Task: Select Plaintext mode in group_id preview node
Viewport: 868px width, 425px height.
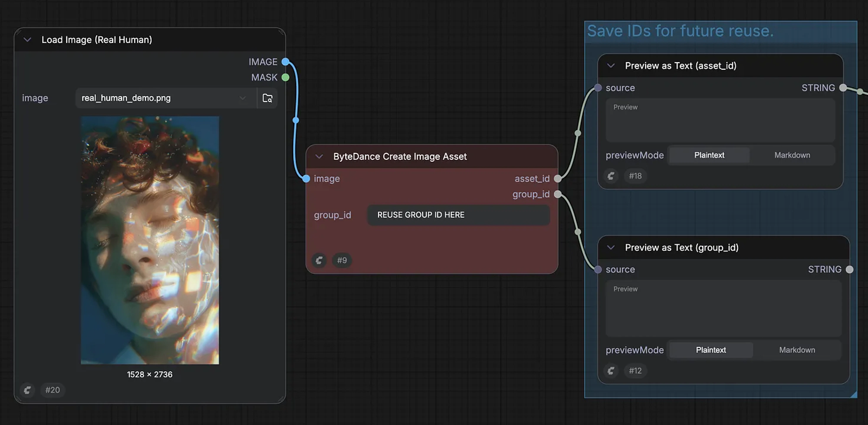Action: (711, 350)
